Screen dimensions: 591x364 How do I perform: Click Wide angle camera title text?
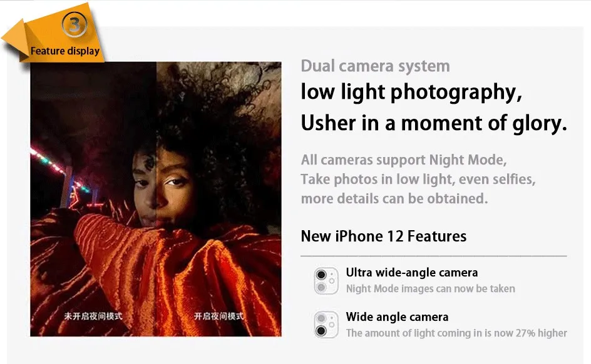(x=398, y=317)
